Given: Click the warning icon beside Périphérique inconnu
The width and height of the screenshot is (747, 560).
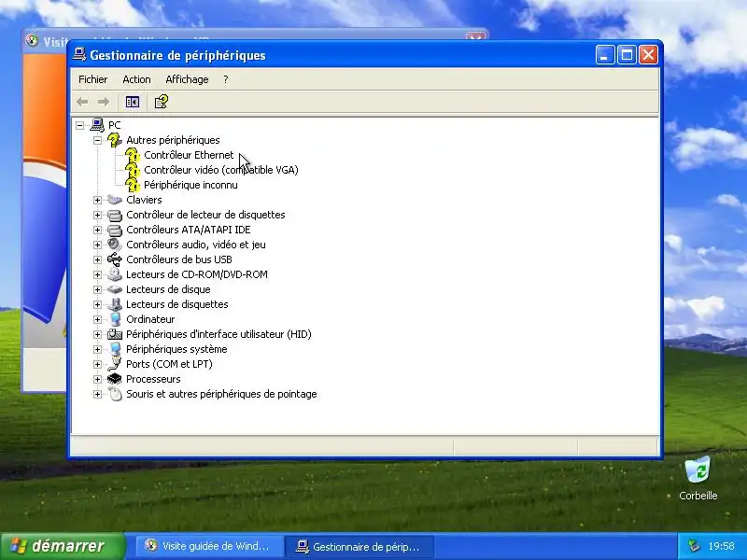Looking at the screenshot, I should (133, 185).
